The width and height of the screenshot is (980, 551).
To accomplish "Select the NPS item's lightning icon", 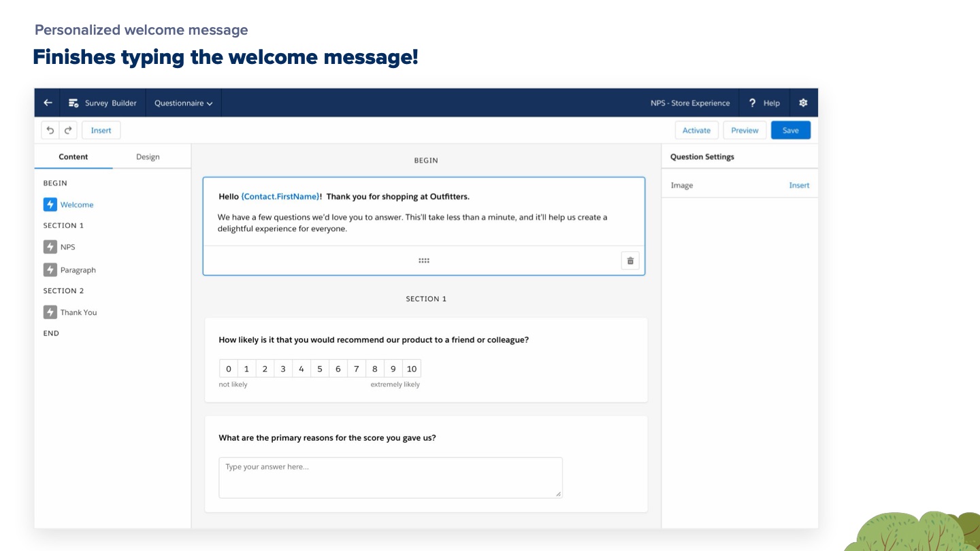I will tap(50, 247).
